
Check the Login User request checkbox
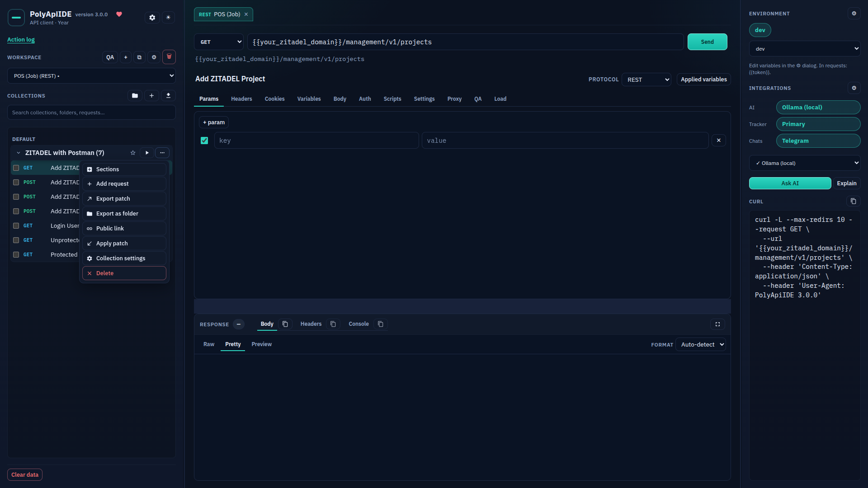(x=16, y=225)
